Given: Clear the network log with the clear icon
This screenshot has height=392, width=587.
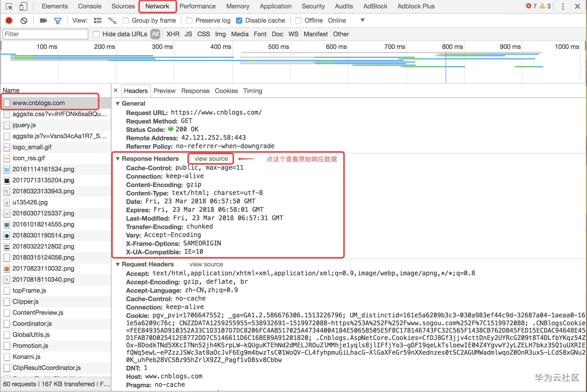Looking at the screenshot, I should tap(24, 20).
